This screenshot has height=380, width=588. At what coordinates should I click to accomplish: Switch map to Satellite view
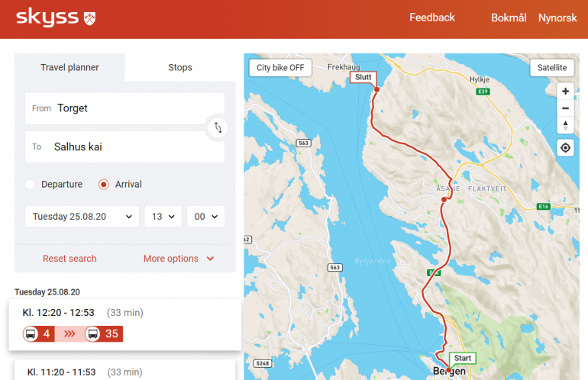552,67
